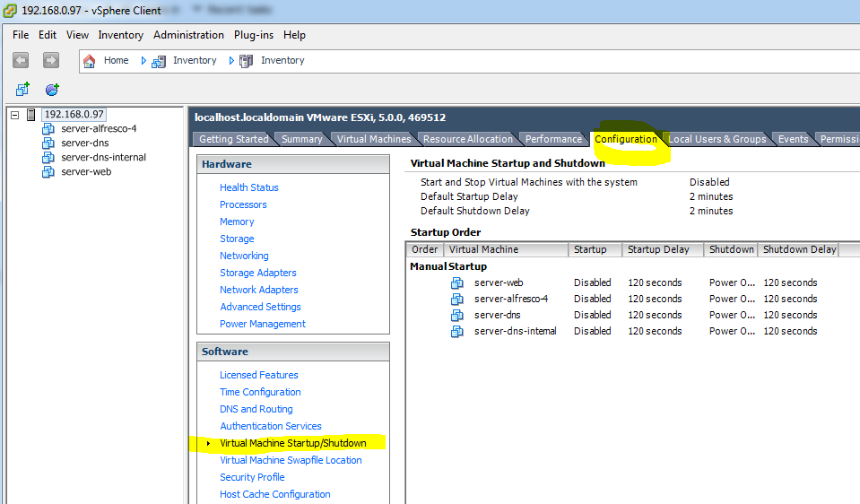Click the second Inventory breadcrumb icon
860x504 pixels.
click(247, 61)
